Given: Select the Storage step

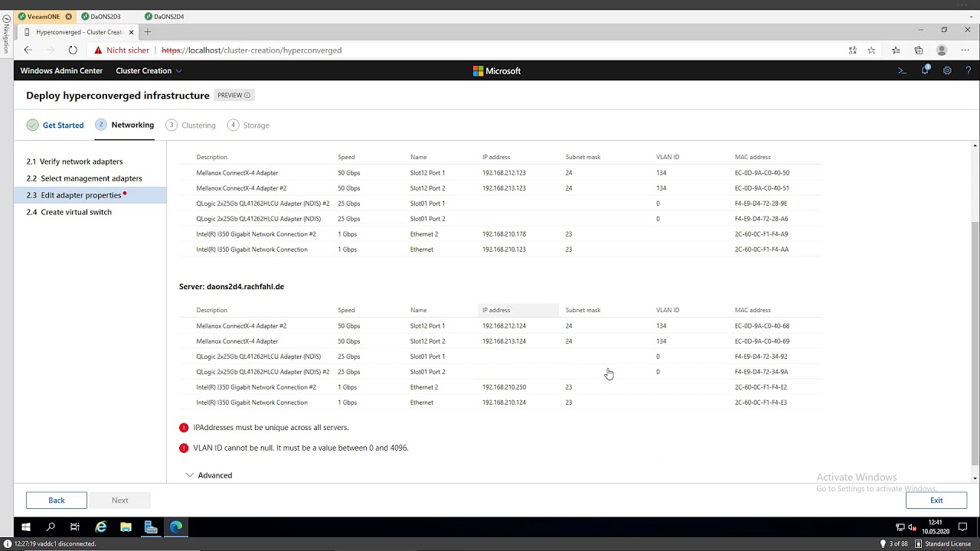Looking at the screenshot, I should click(x=249, y=125).
